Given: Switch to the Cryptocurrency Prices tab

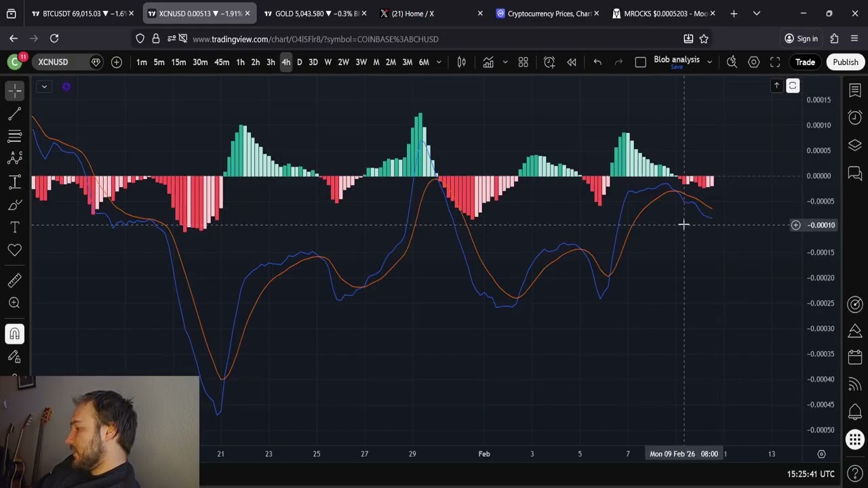Looking at the screenshot, I should click(x=548, y=14).
